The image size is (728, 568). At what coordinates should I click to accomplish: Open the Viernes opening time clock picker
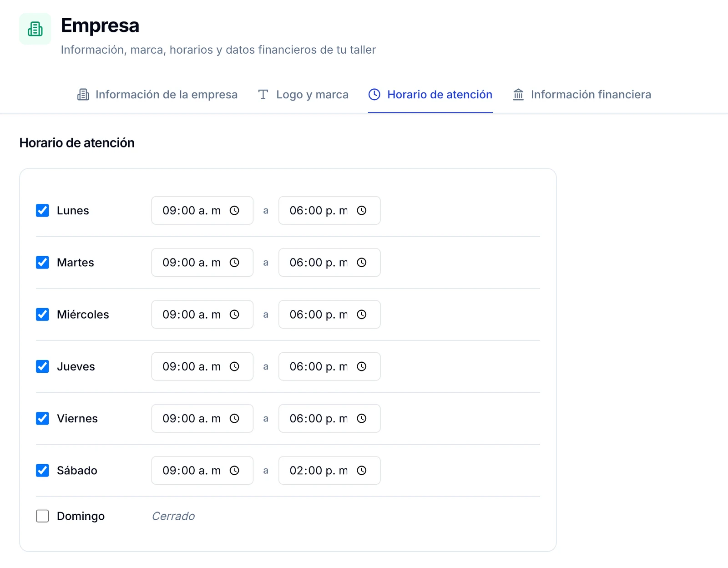point(234,418)
